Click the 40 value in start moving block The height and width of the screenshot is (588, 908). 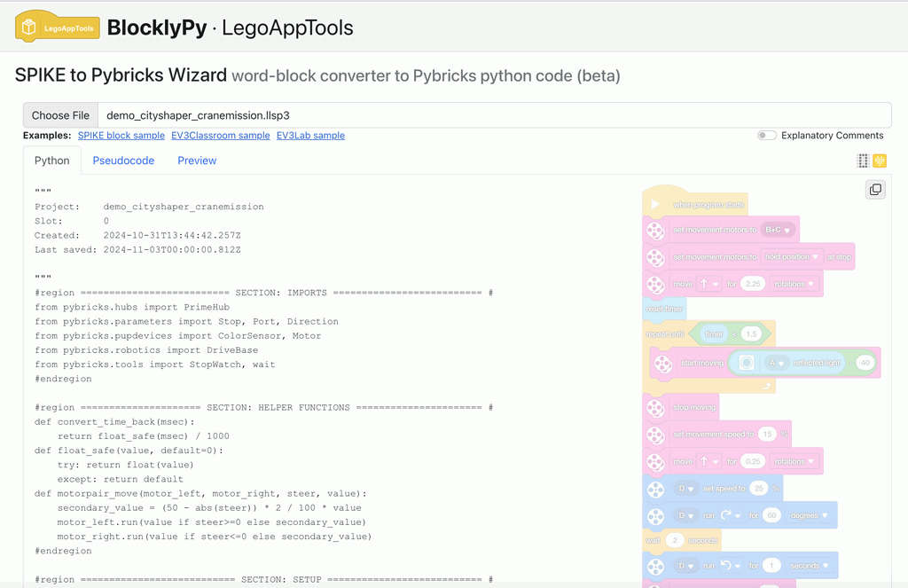(865, 363)
